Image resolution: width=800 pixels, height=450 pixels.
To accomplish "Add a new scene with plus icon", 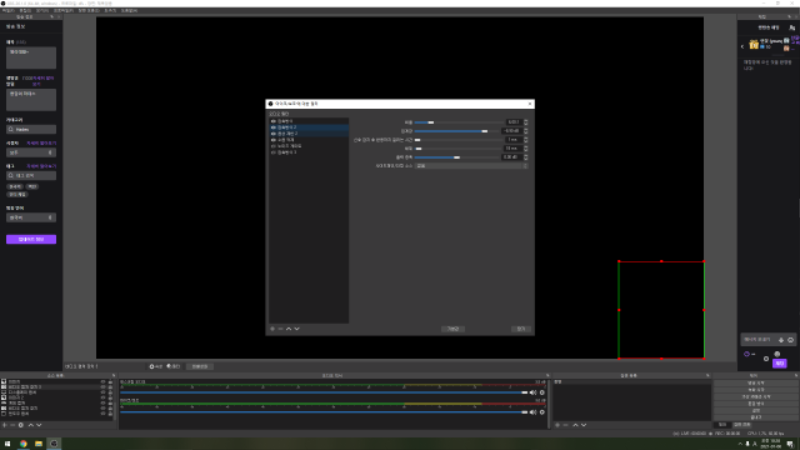I will 558,425.
